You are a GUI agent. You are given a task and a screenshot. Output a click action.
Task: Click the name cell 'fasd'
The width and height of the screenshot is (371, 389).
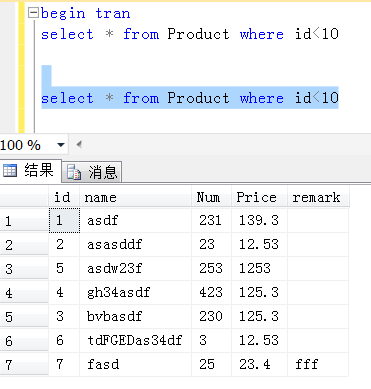(x=135, y=364)
